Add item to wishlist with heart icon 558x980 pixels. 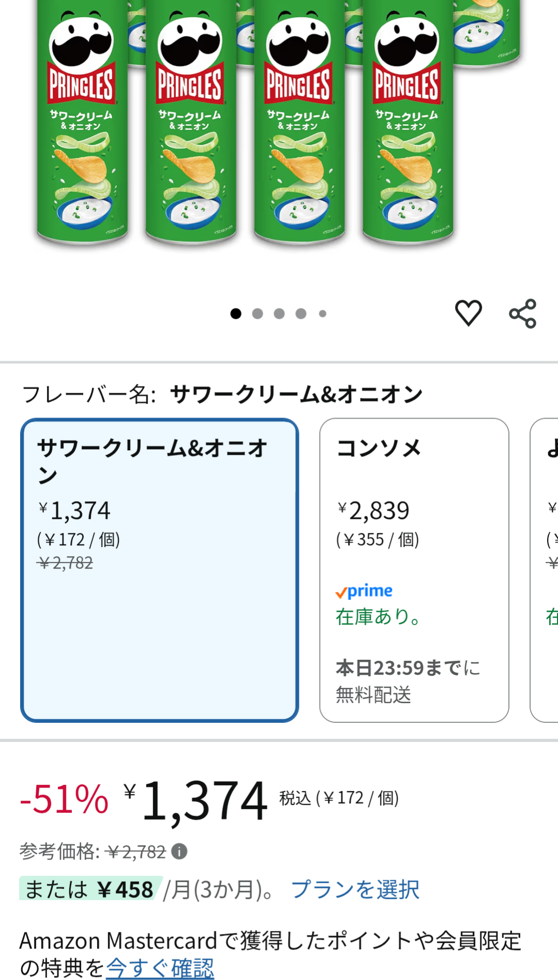click(468, 313)
